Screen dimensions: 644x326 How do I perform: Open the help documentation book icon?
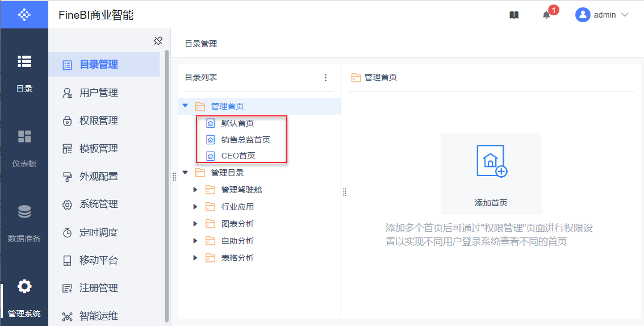pos(514,15)
